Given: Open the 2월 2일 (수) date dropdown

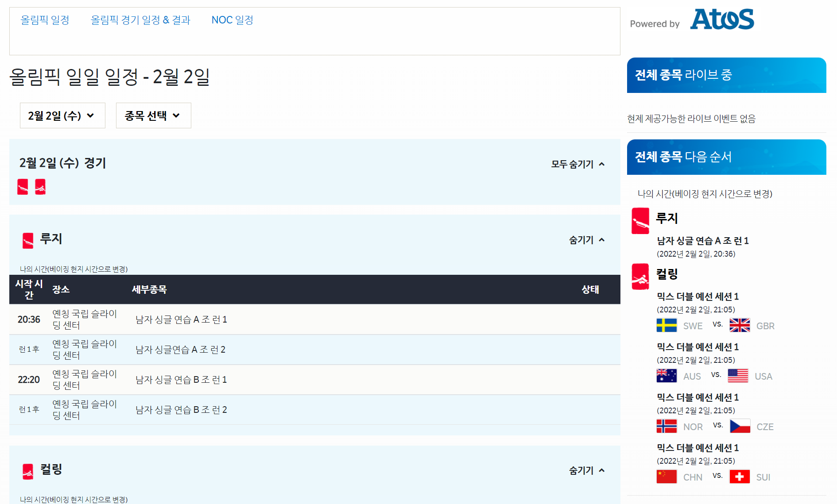Looking at the screenshot, I should (x=62, y=115).
